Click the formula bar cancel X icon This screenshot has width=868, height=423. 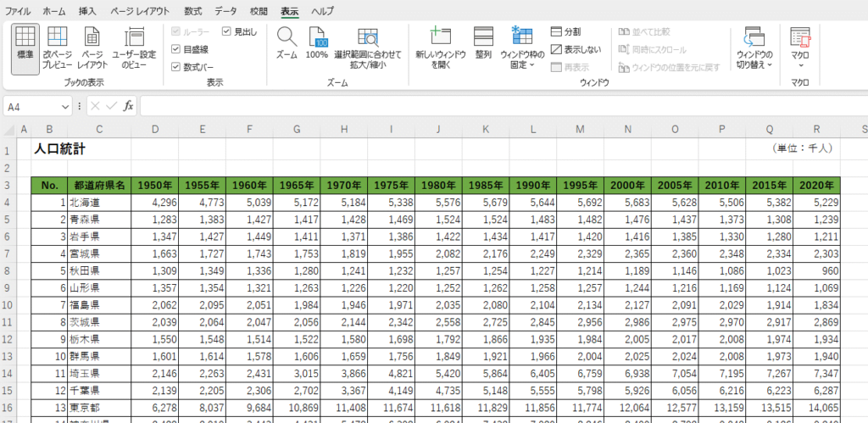(96, 106)
